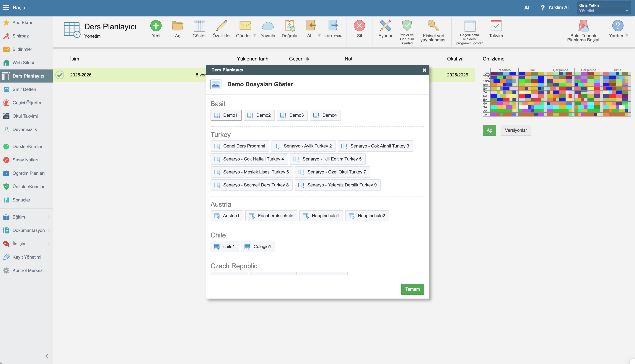
Task: Open the Colegio1 demo file
Action: click(x=258, y=247)
